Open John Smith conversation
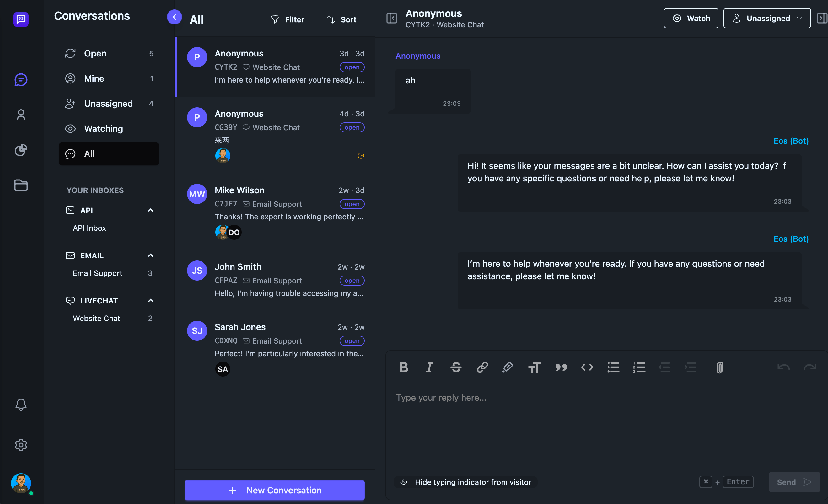This screenshot has width=828, height=504. pos(275,280)
